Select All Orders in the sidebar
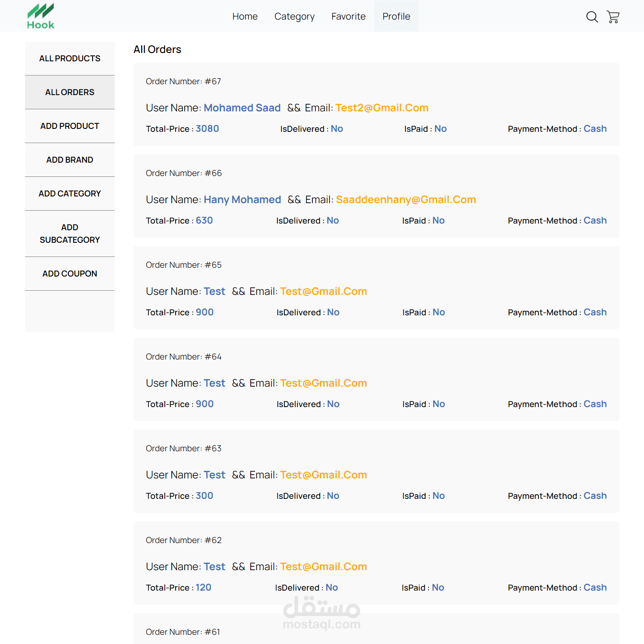The image size is (644, 644). pyautogui.click(x=70, y=92)
